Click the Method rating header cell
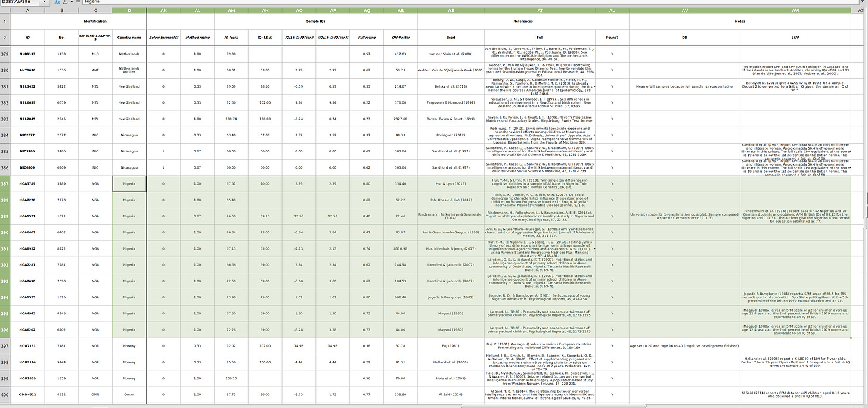 point(197,38)
